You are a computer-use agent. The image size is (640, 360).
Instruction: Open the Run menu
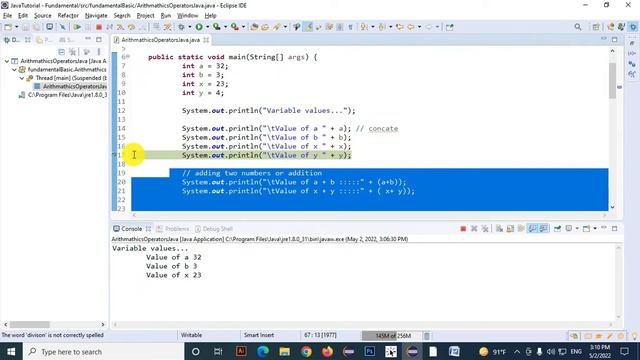pyautogui.click(x=166, y=16)
